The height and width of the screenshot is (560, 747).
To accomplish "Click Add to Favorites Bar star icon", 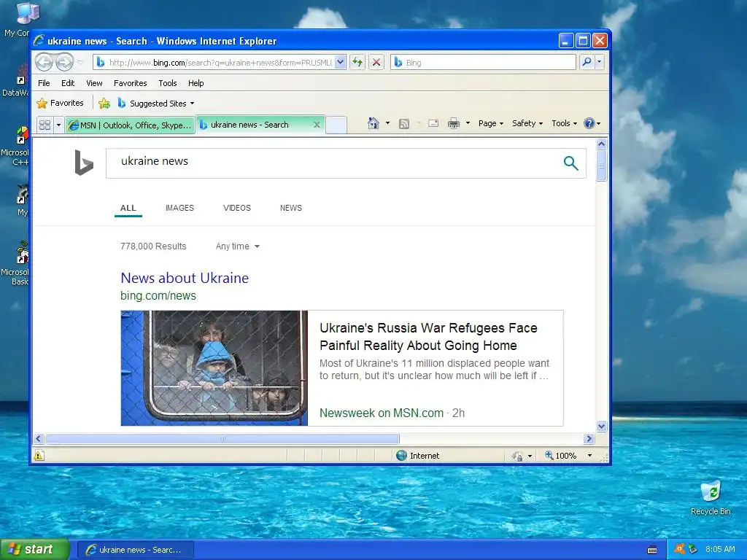I will pos(104,103).
